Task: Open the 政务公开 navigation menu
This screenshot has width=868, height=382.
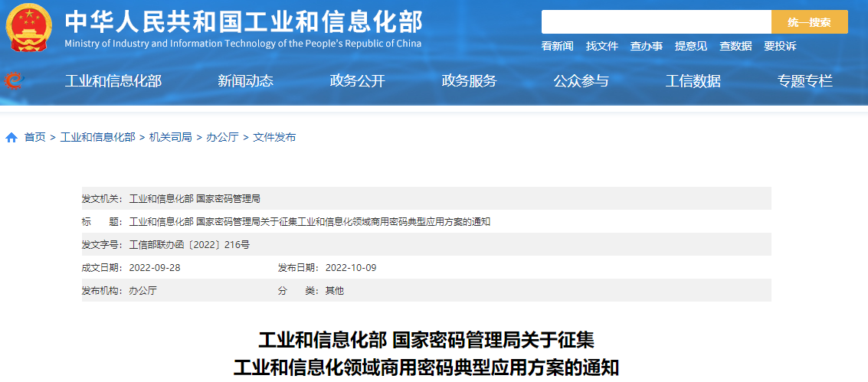Action: coord(358,81)
